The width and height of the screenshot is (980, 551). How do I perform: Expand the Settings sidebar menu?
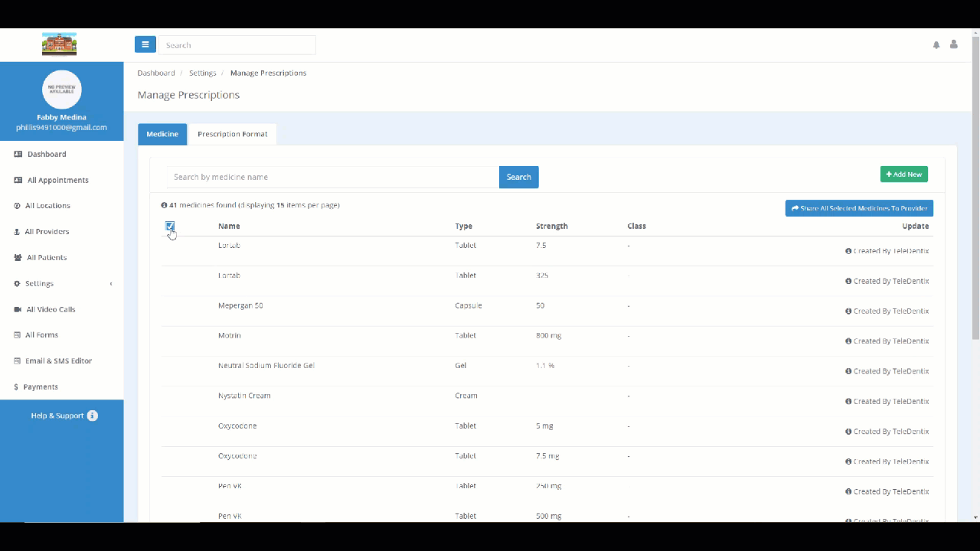[x=39, y=283]
